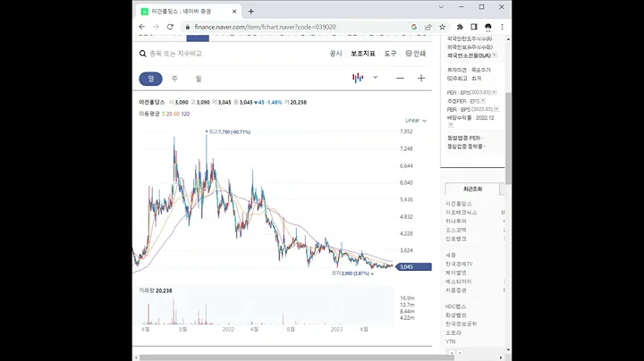Expand the chart type dropdown arrow
644x361 pixels.
375,77
